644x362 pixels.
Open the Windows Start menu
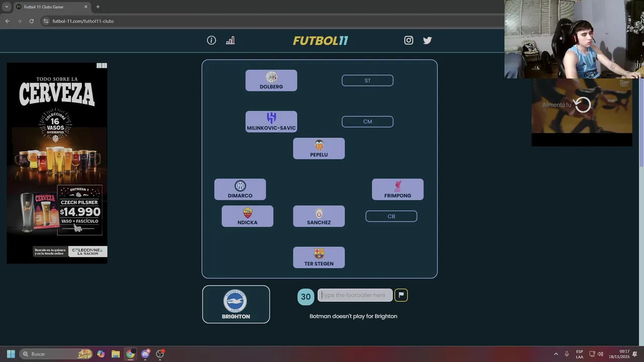pos(11,354)
